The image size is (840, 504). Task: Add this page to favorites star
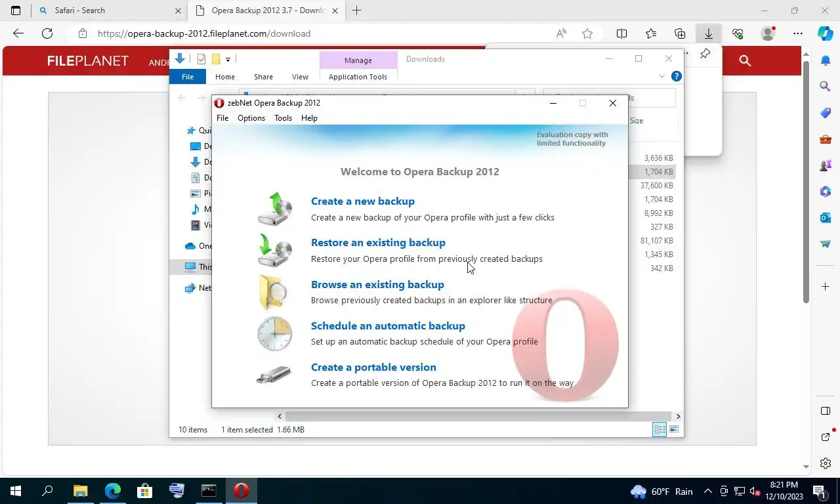point(587,33)
